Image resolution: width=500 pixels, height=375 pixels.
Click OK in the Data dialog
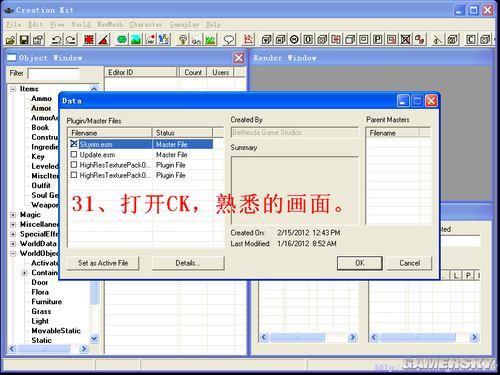point(360,263)
